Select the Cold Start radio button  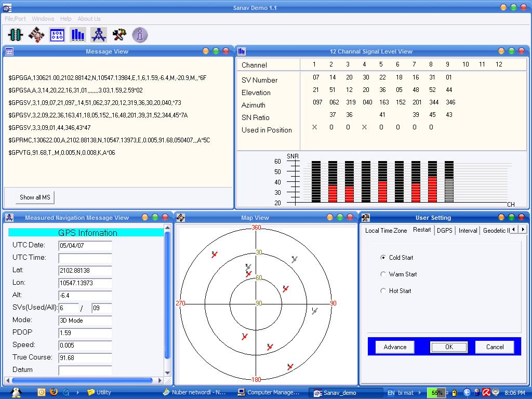pos(383,258)
